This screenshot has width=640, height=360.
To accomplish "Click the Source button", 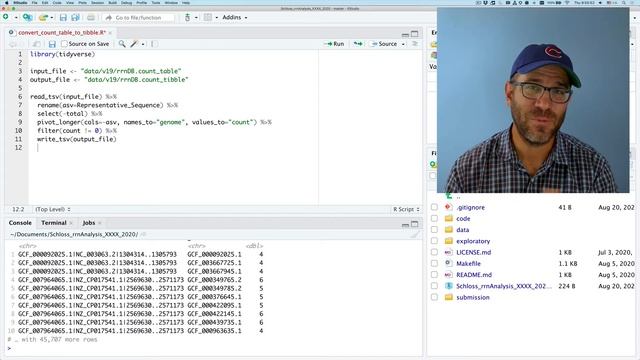I will [384, 44].
